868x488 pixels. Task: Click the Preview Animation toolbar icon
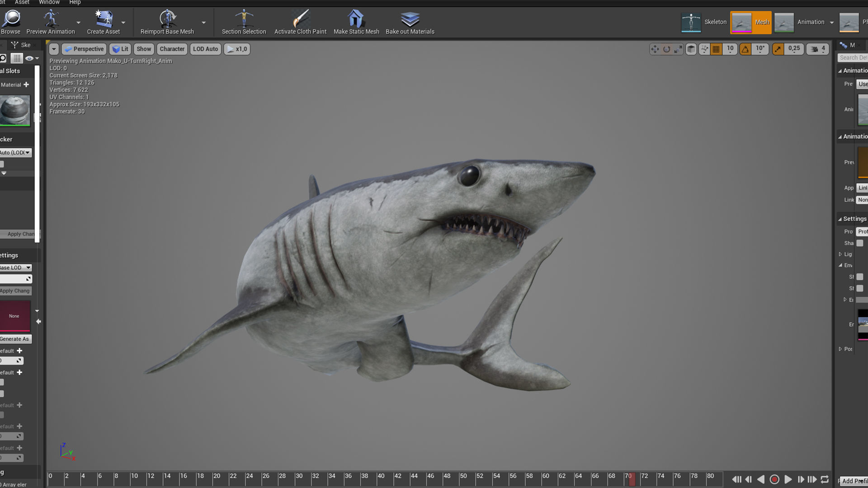(x=50, y=19)
